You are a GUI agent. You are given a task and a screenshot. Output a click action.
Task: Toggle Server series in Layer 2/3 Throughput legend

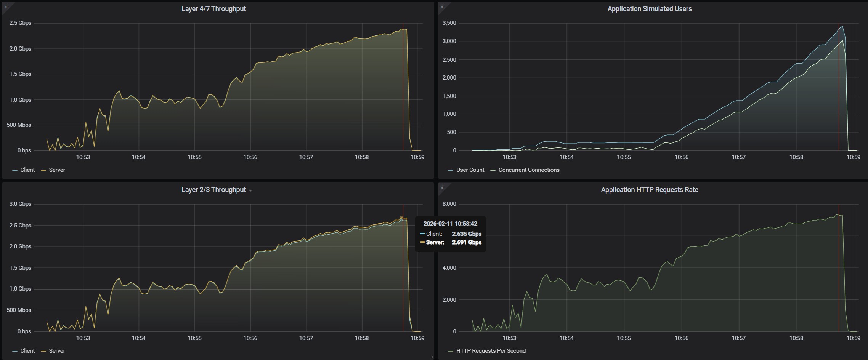[x=57, y=351]
